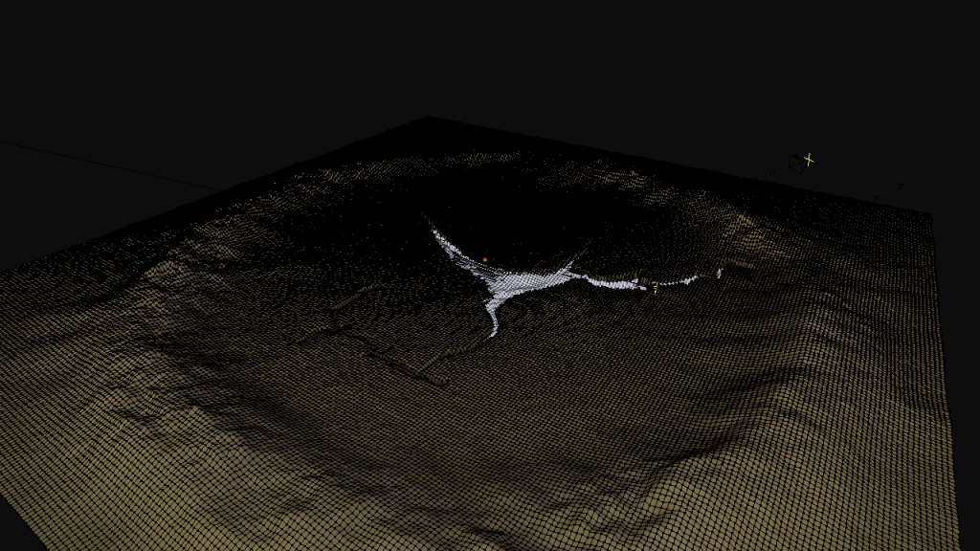The width and height of the screenshot is (980, 551).
Task: Pick the orange origin dot
Action: pos(485,259)
